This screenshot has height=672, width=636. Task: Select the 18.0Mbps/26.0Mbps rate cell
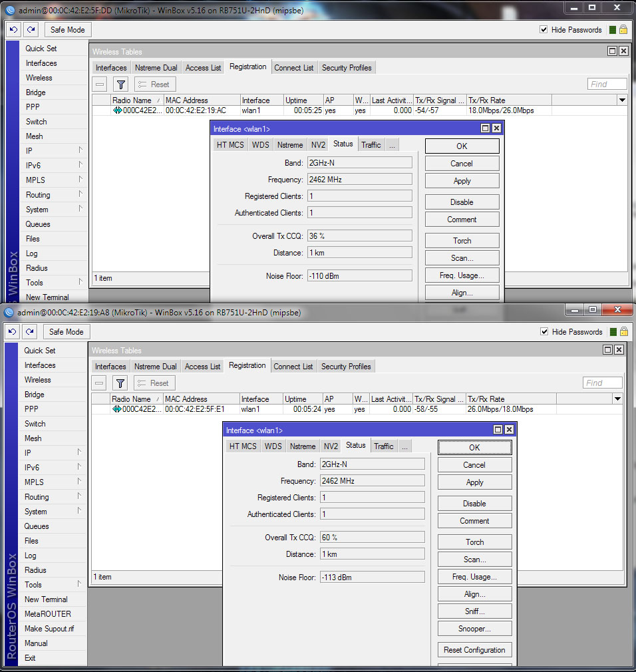[x=509, y=110]
